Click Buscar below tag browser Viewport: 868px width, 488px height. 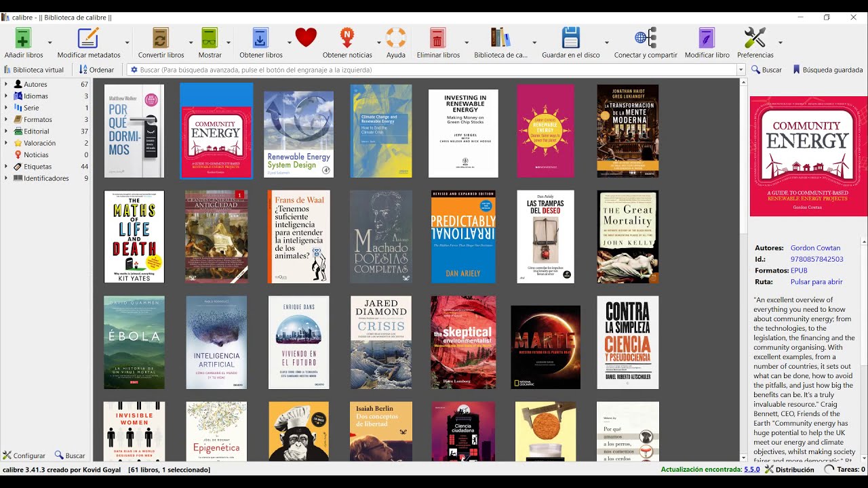click(70, 455)
